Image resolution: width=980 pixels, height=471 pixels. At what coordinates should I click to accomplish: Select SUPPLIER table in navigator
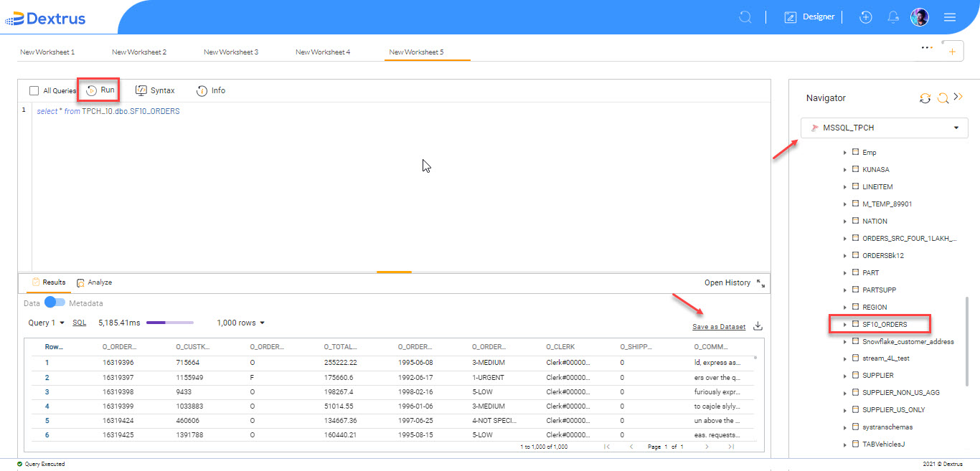877,376
